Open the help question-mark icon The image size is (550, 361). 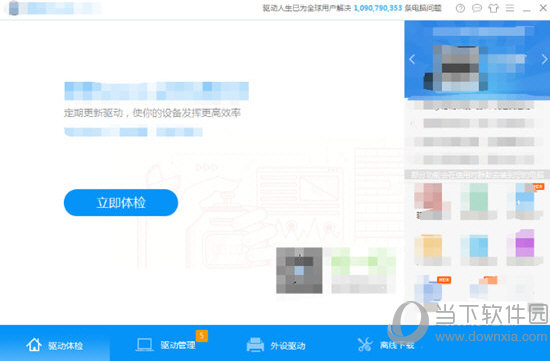pyautogui.click(x=460, y=8)
